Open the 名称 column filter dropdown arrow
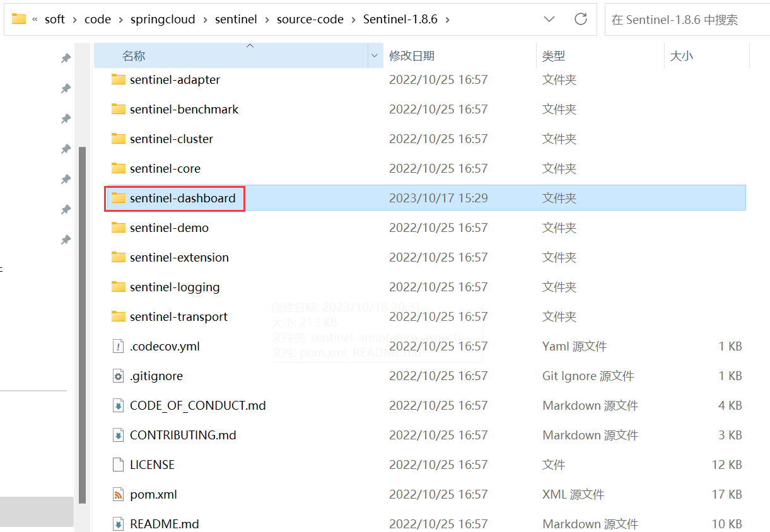This screenshot has height=532, width=770. (x=375, y=55)
